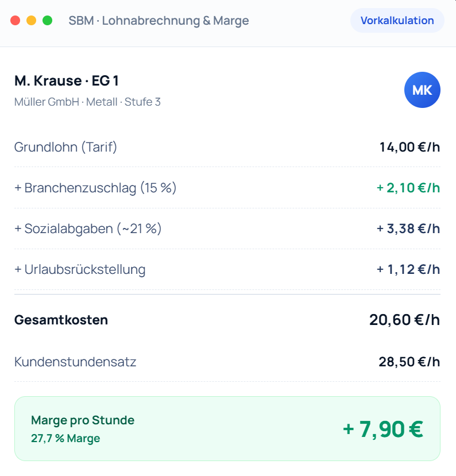The width and height of the screenshot is (456, 476).
Task: Click the 14,00 €/h base wage value
Action: click(x=409, y=147)
